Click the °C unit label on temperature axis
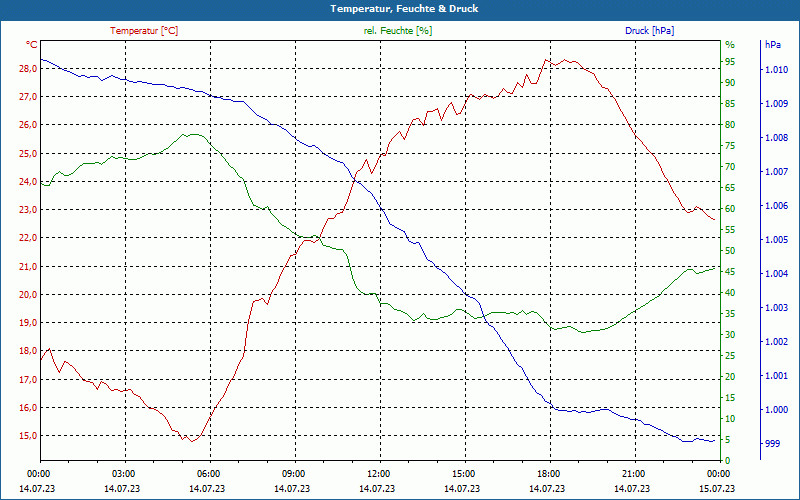Screen dimensions: 800x500 (x=32, y=45)
